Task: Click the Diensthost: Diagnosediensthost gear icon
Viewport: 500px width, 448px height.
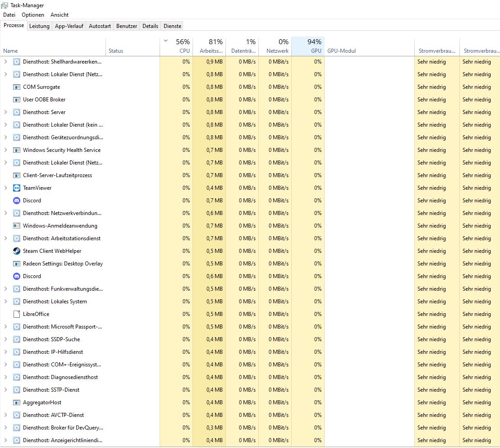Action: click(x=17, y=377)
